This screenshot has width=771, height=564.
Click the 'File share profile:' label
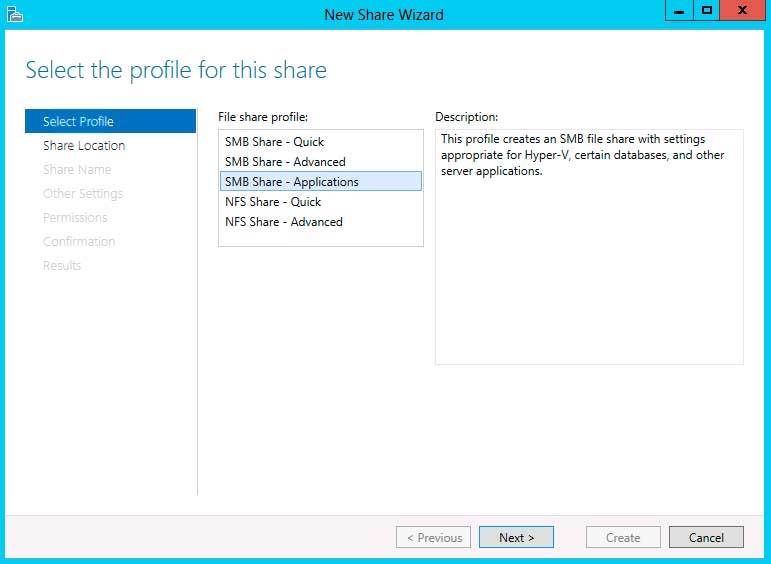263,117
